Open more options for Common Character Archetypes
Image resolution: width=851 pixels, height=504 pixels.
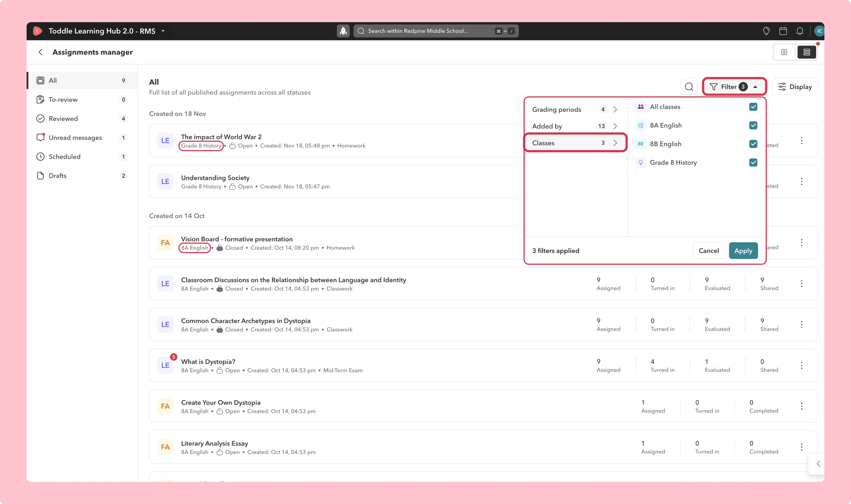click(x=802, y=324)
